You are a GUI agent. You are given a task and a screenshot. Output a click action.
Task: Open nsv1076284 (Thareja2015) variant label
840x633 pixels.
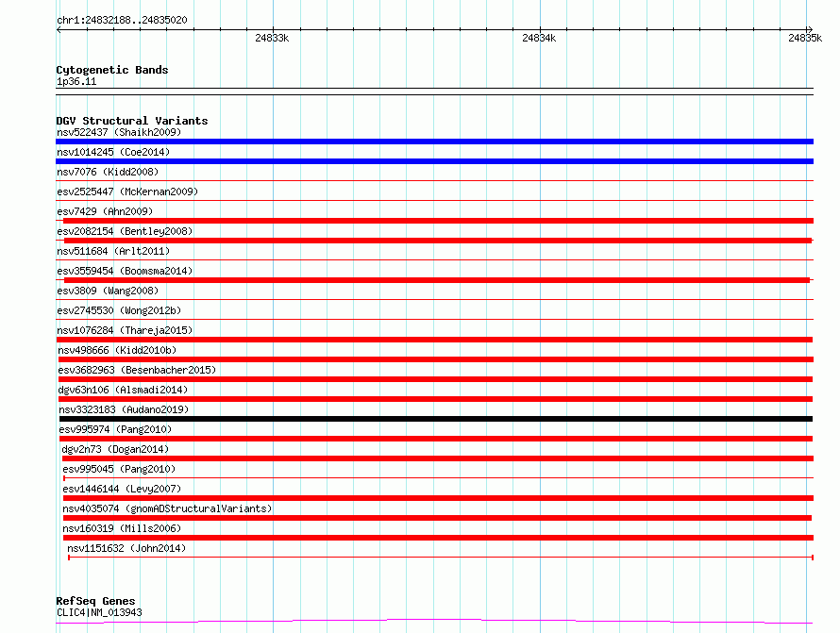[125, 330]
